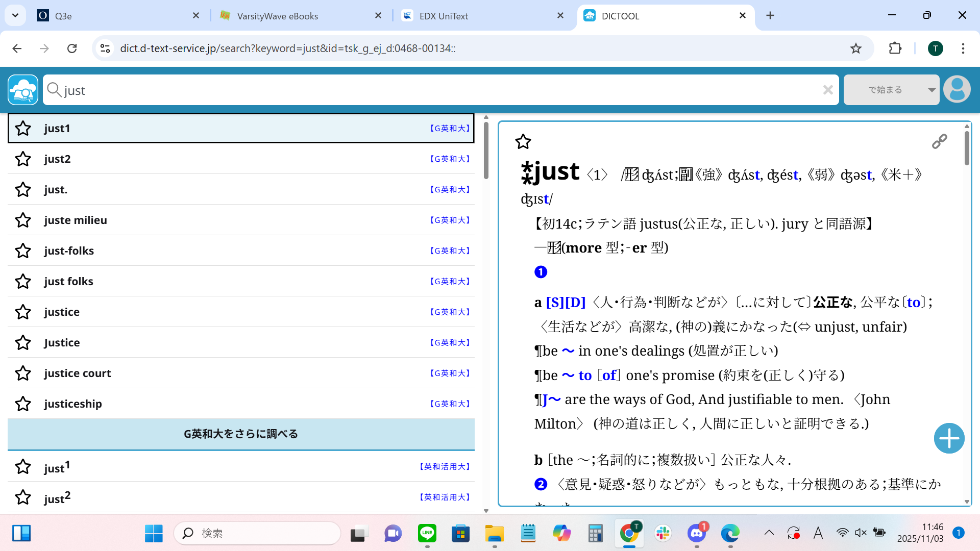Toggle favorite star for just1 entry
The image size is (980, 551).
click(23, 128)
